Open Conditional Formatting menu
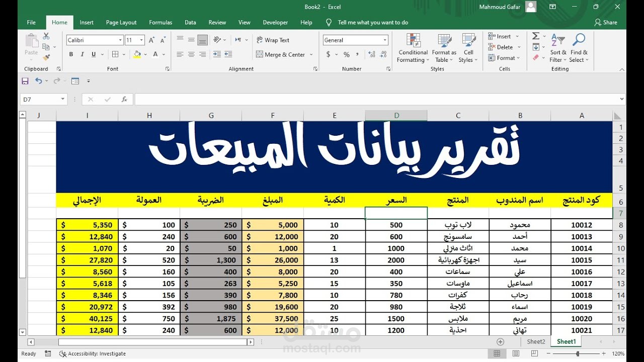The image size is (644, 362). [413, 48]
